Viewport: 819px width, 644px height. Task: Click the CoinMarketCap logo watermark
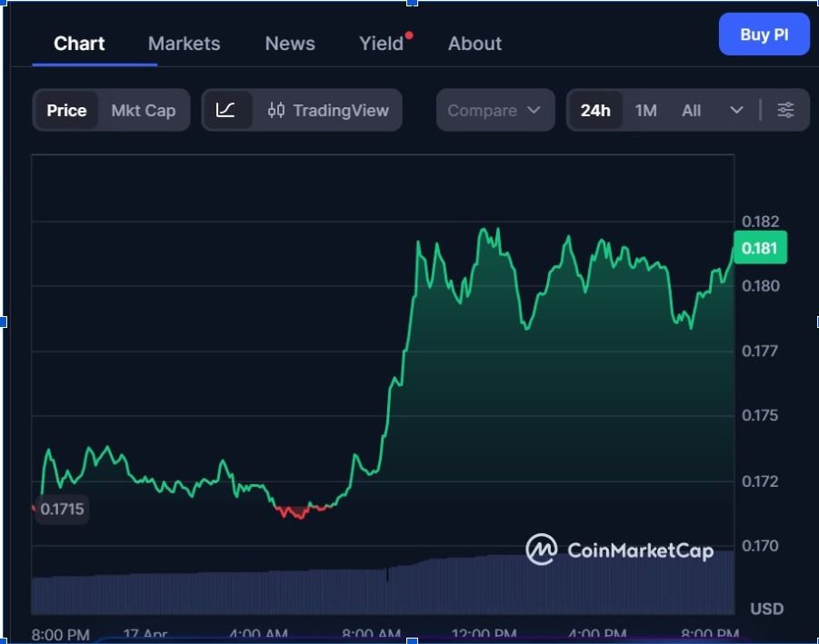click(x=621, y=550)
